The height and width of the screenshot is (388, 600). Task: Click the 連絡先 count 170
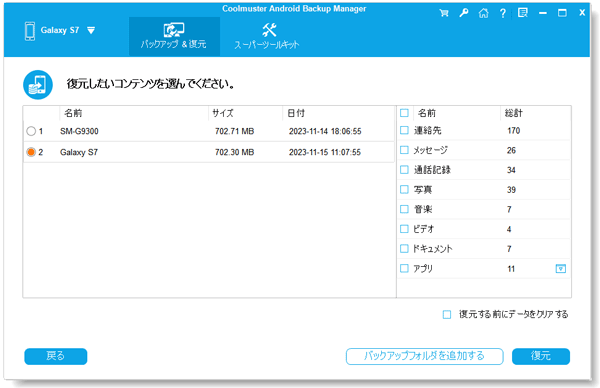(x=514, y=130)
